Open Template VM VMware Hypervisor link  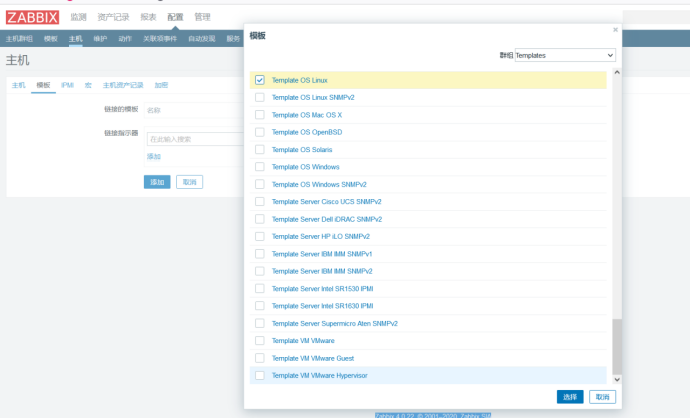point(319,375)
